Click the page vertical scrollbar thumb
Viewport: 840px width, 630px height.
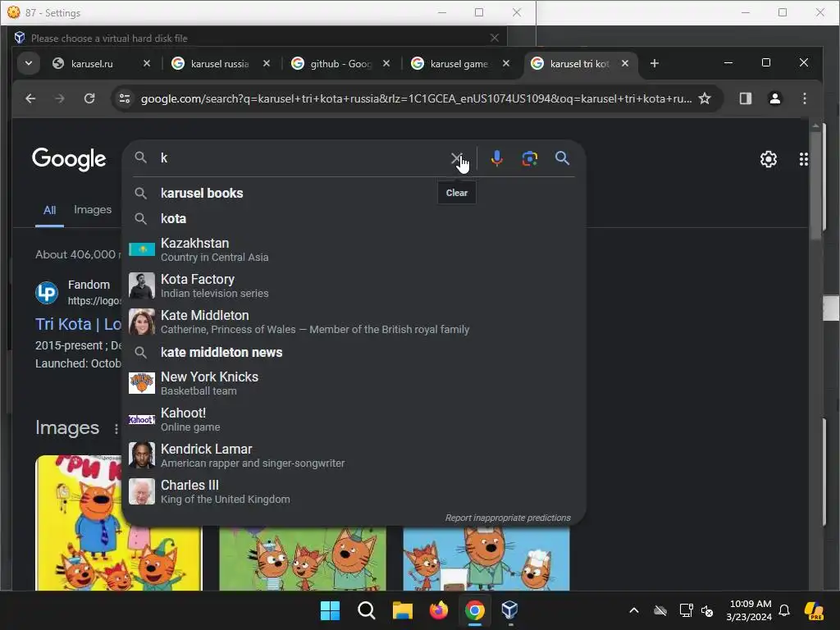click(815, 185)
